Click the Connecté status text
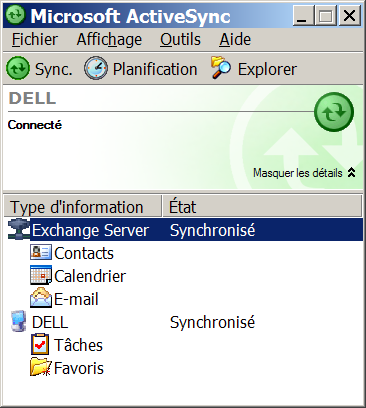 pos(35,125)
